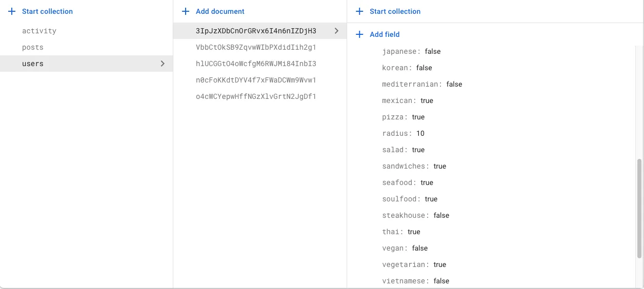644x289 pixels.
Task: Click the fields panel vertical scrollbar
Action: click(639, 209)
